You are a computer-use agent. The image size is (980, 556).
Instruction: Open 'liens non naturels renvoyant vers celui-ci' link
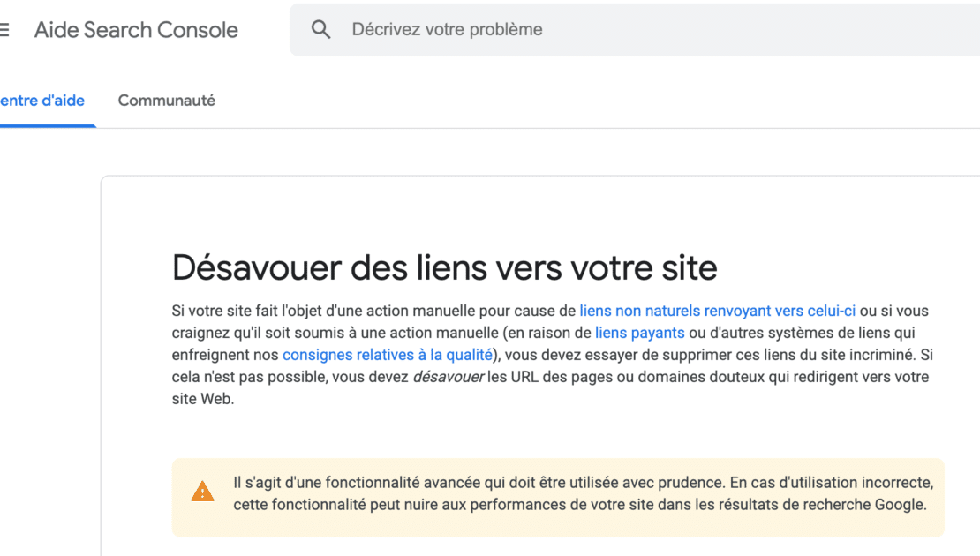[x=717, y=311]
